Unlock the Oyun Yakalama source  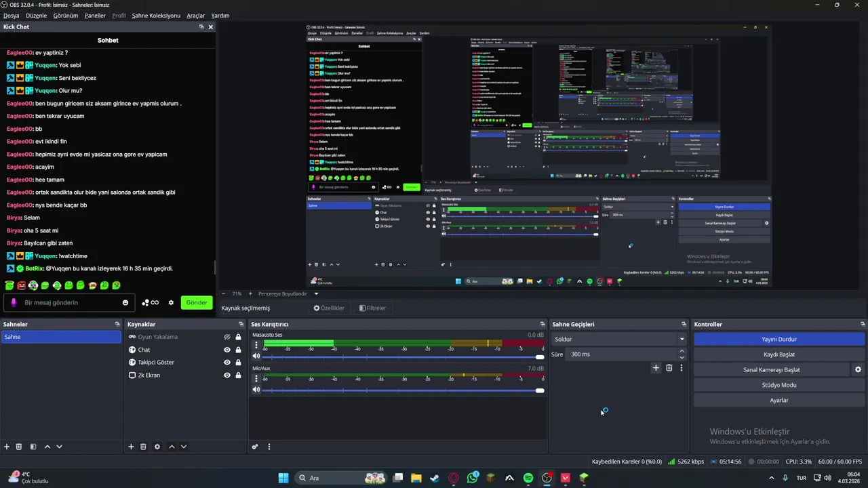[238, 337]
